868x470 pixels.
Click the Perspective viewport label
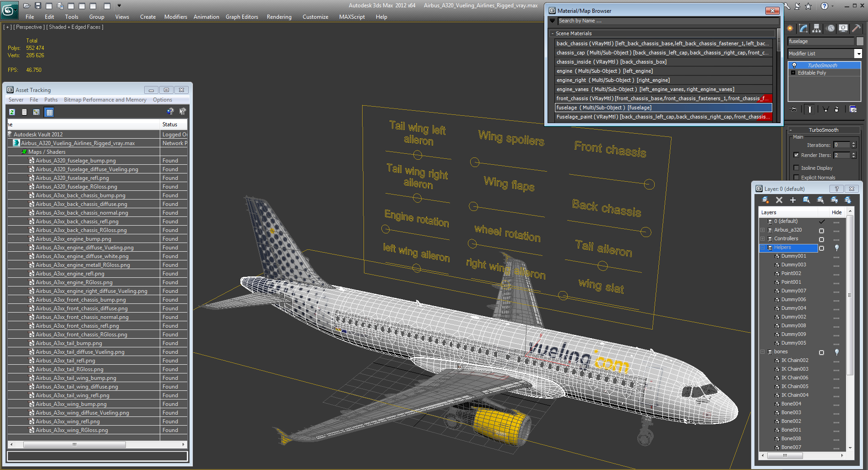pos(29,27)
